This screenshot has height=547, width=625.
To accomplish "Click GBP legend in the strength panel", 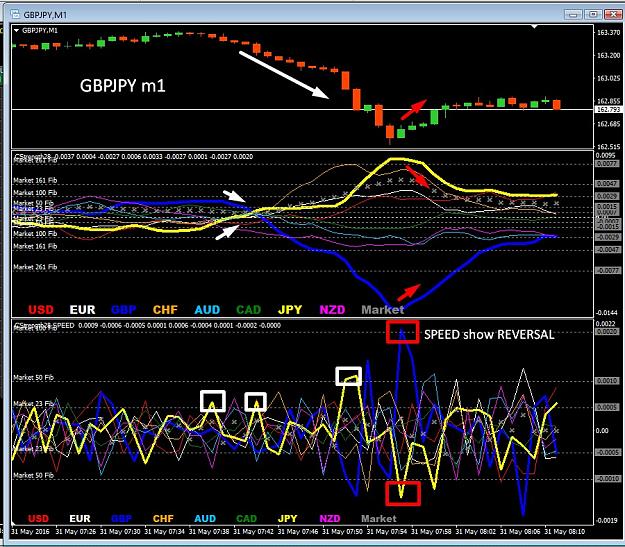I will tap(124, 310).
